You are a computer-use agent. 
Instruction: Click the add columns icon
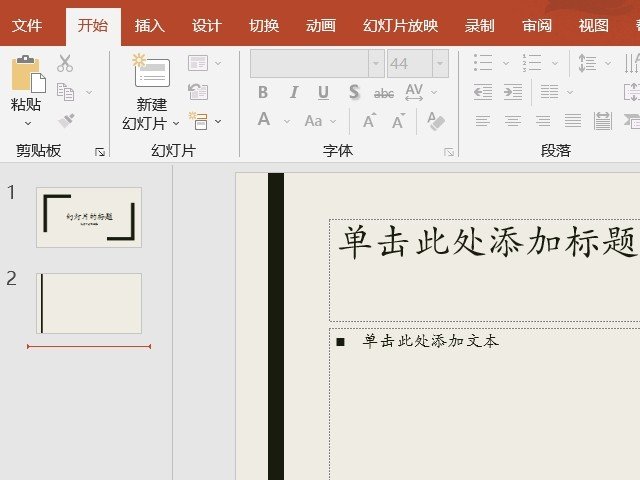click(x=549, y=92)
